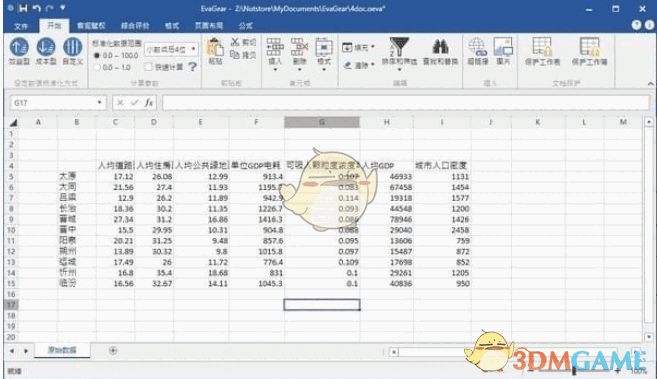Enable the 快速计算 quick calculation checkbox
Screen dimensions: 657x379
(x=148, y=67)
